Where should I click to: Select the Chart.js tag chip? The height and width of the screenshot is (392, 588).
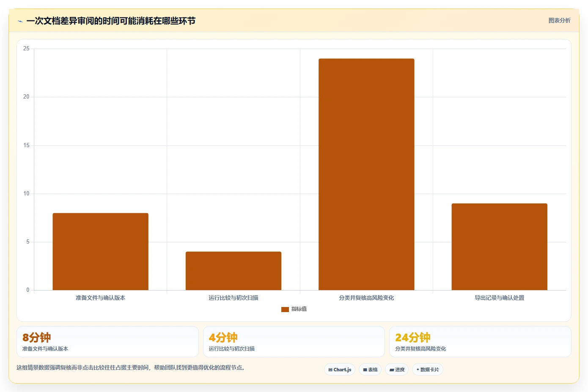coord(340,370)
